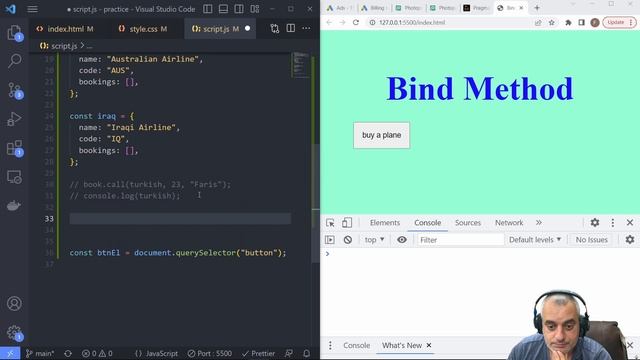Toggle DevTools inspect element picker
640x360 pixels.
pyautogui.click(x=330, y=223)
